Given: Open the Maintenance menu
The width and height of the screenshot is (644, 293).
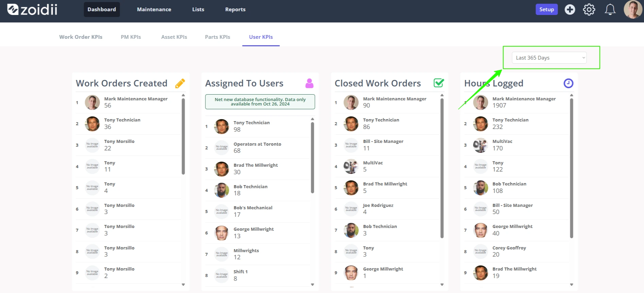Looking at the screenshot, I should tap(154, 10).
